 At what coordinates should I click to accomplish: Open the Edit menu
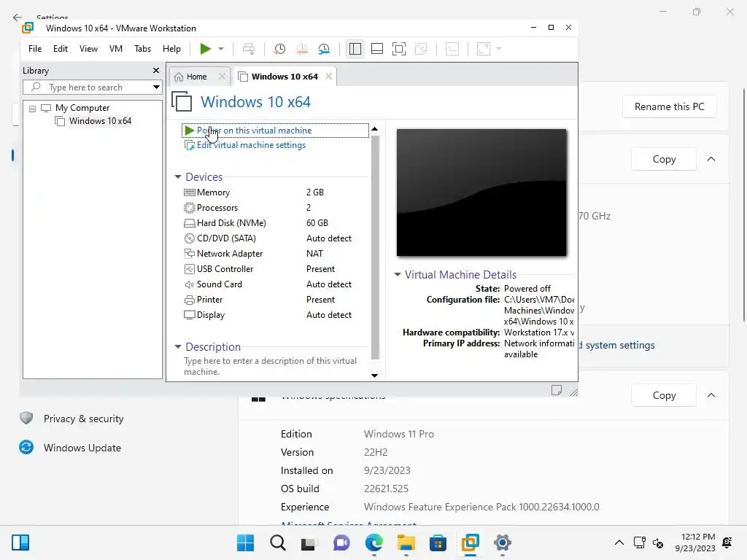(61, 49)
